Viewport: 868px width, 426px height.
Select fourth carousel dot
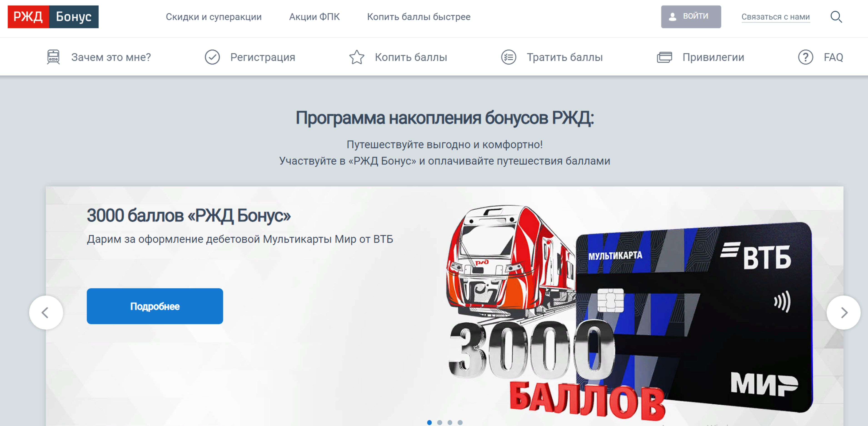[460, 422]
